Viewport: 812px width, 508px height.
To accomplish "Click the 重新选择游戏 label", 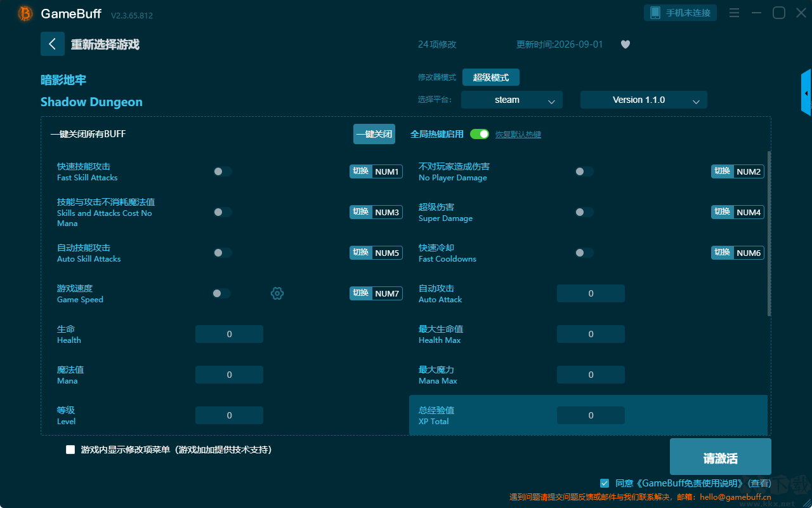I will (105, 44).
